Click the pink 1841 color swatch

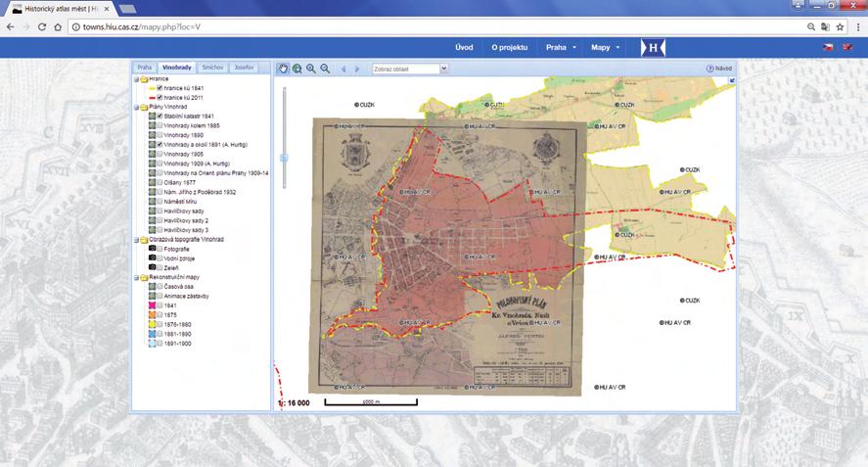point(153,305)
